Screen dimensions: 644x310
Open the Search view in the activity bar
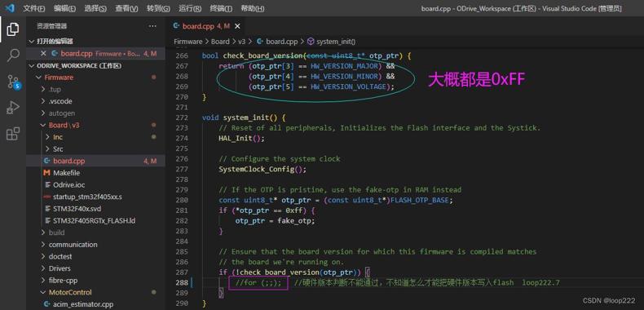tap(13, 55)
